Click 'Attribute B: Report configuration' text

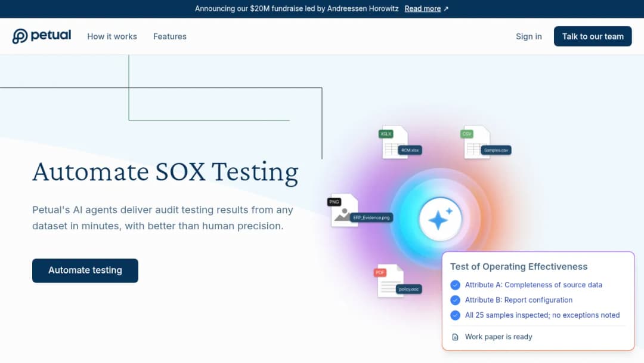(519, 300)
